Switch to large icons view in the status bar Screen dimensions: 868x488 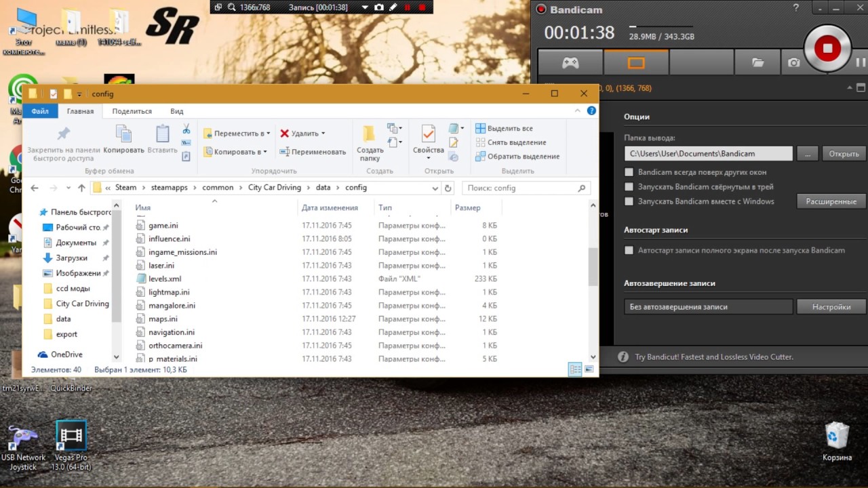(589, 369)
